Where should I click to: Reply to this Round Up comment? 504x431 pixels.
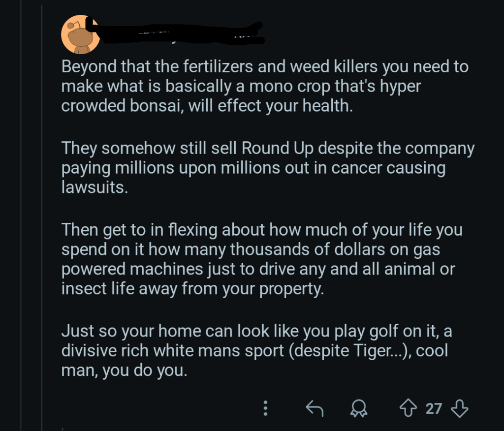pyautogui.click(x=315, y=408)
